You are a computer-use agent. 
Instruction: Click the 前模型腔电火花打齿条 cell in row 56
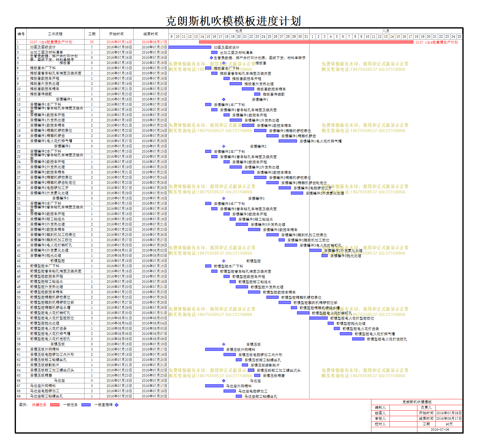[55, 328]
